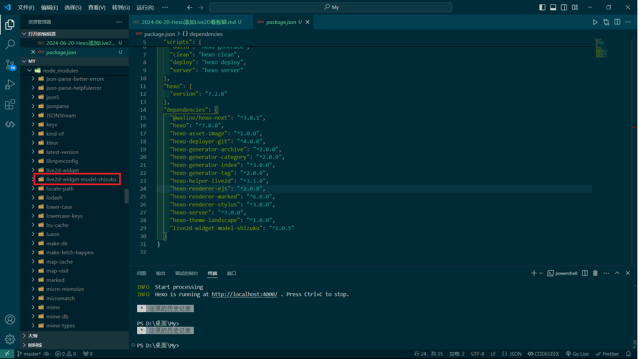Viewport: 644px width, 359px height.
Task: Open the CodeGeeX sidebar icon
Action: pos(10,124)
